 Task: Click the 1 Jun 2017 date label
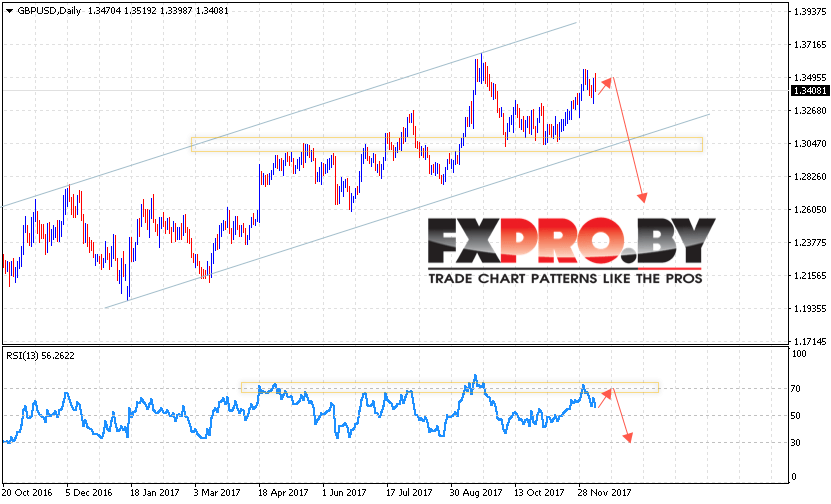point(344,493)
